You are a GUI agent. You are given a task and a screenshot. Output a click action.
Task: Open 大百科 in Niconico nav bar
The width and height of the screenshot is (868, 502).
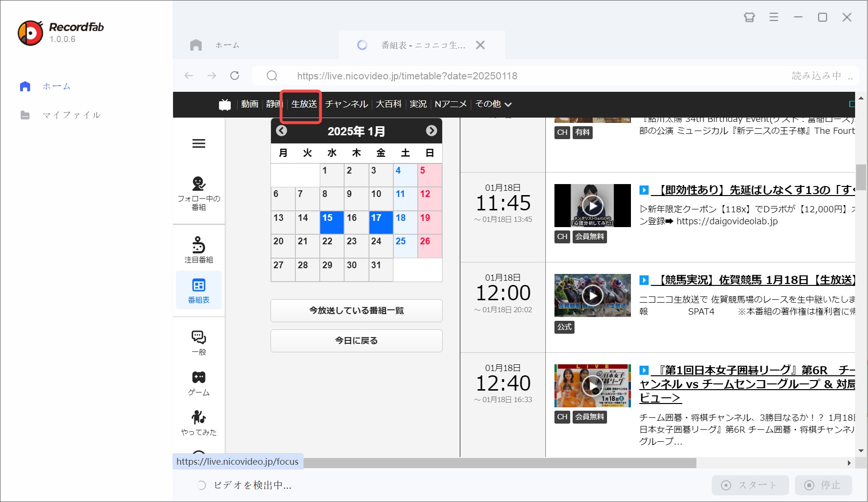point(389,104)
